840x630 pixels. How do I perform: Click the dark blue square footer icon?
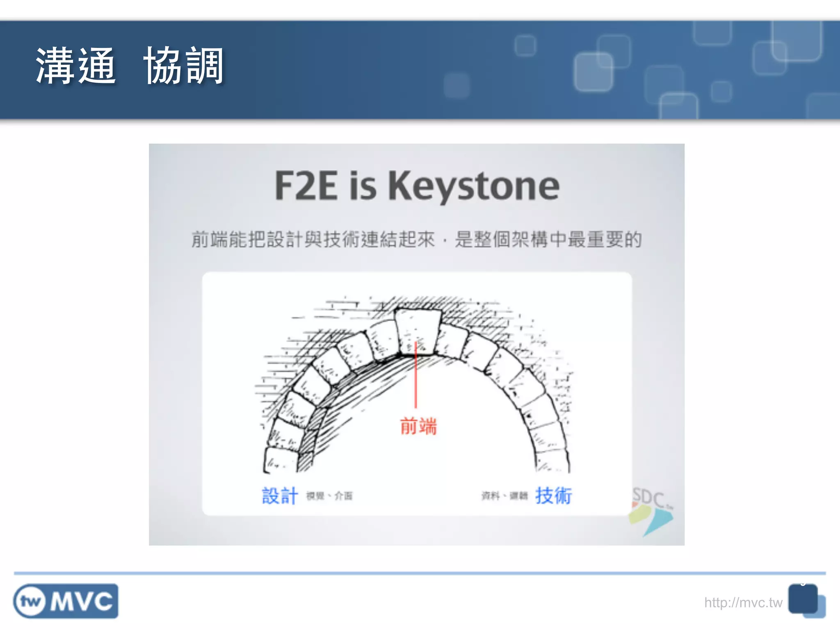(803, 599)
